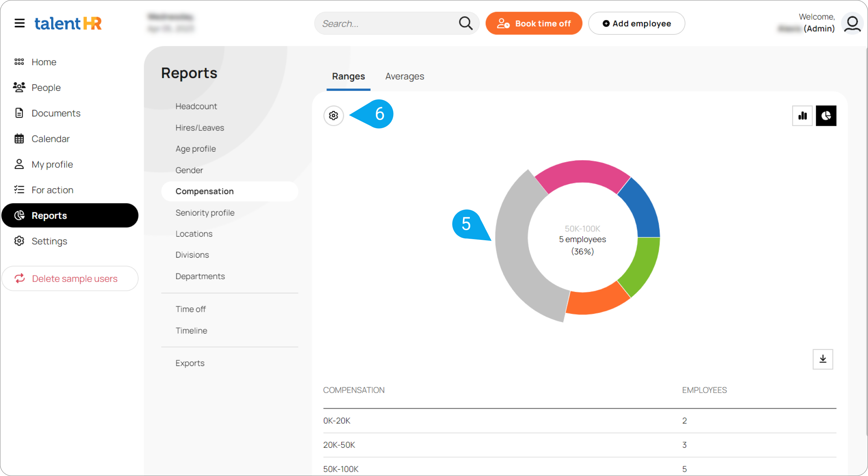868x476 pixels.
Task: Open My profile in sidebar
Action: click(44, 164)
